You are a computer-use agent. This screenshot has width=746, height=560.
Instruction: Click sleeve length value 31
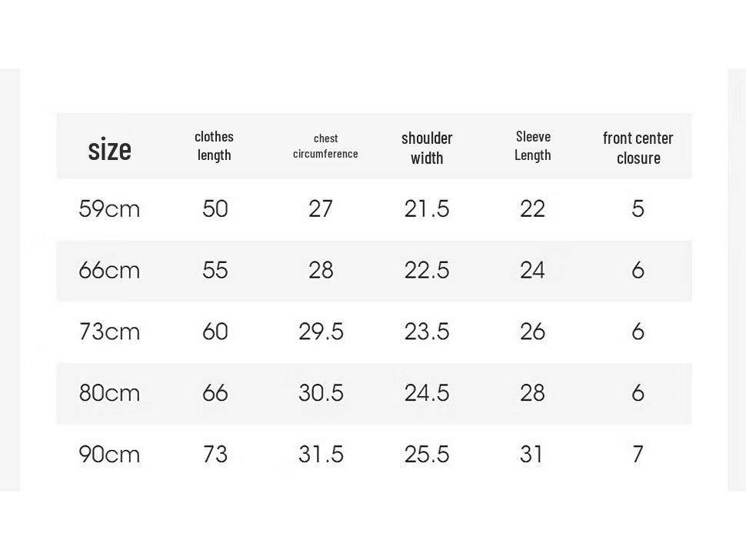tap(532, 455)
